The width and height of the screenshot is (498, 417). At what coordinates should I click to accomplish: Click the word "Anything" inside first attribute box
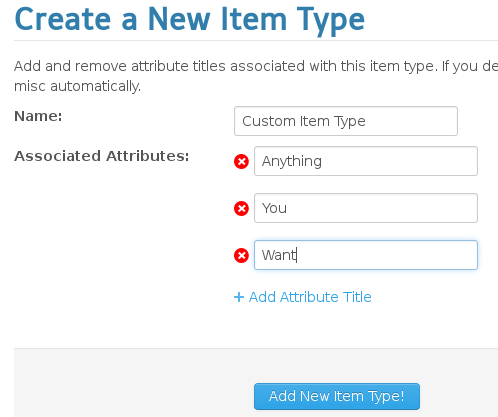[292, 162]
